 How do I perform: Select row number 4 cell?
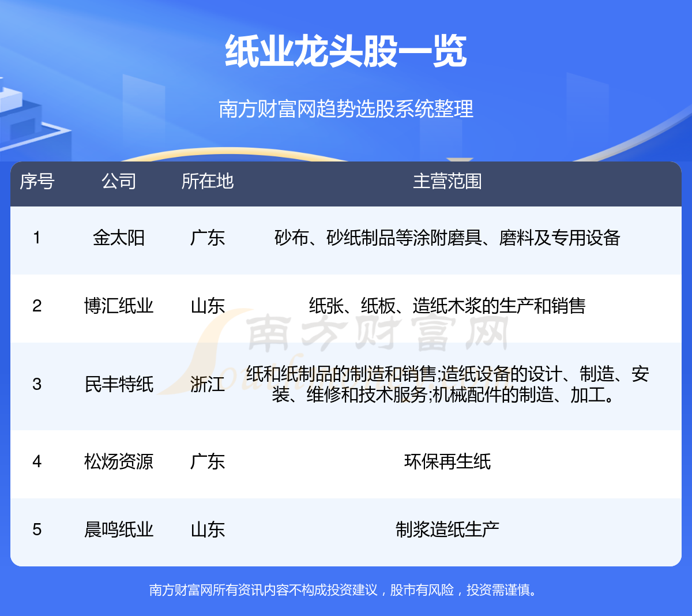(37, 461)
